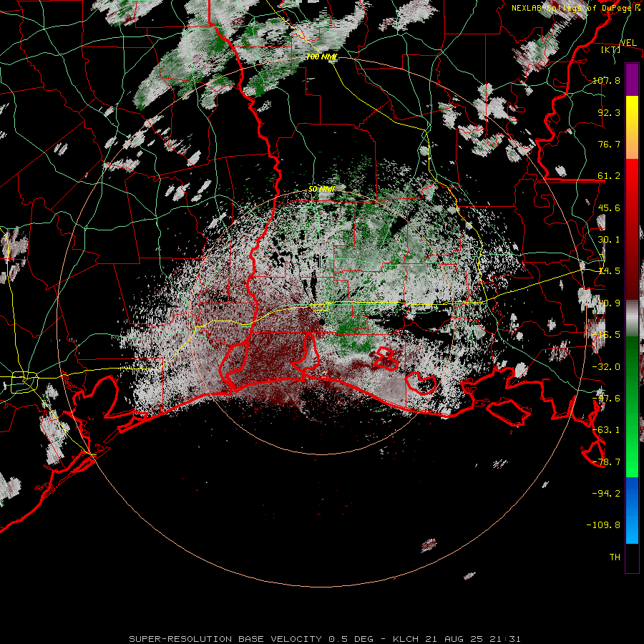Screen dimensions: 644x644
Task: Click the 107.8 velocity scale value
Action: pos(606,80)
